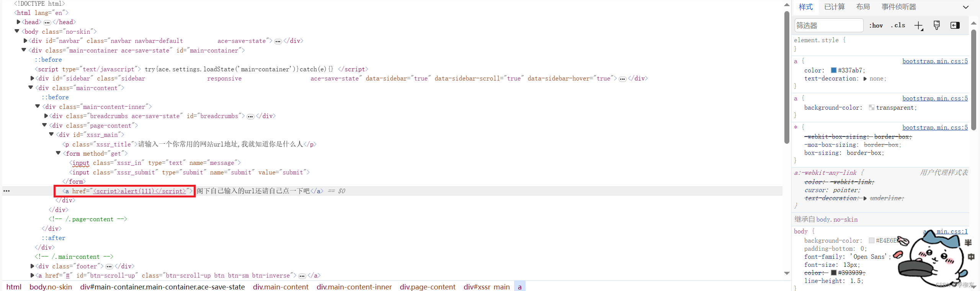Expand the div#sidebar node

point(32,78)
